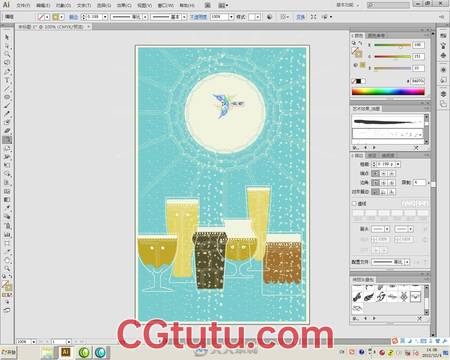Pick the Pen tool in toolbar
450x360 pixels.
click(x=7, y=72)
